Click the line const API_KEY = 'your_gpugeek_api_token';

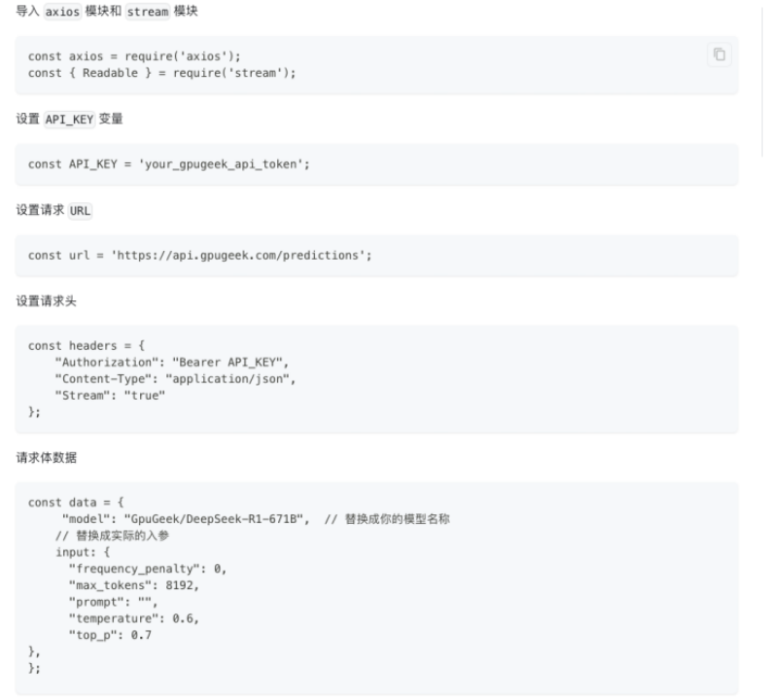169,164
